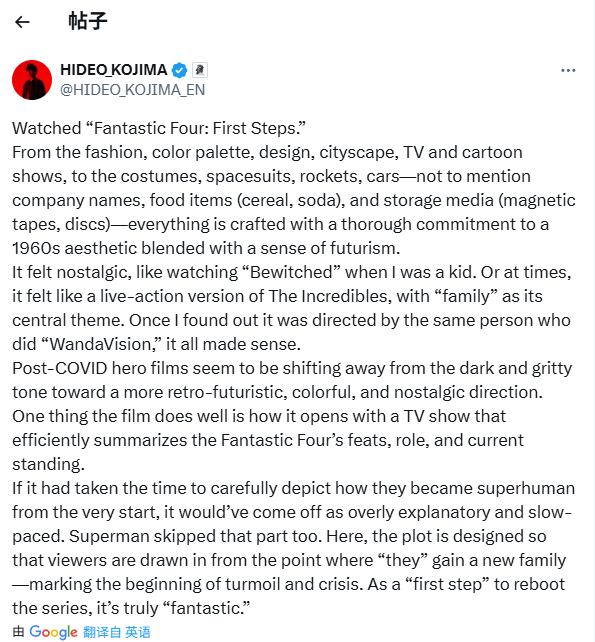Click the word "Bewitched" in the post
This screenshot has height=642, width=595.
291,272
